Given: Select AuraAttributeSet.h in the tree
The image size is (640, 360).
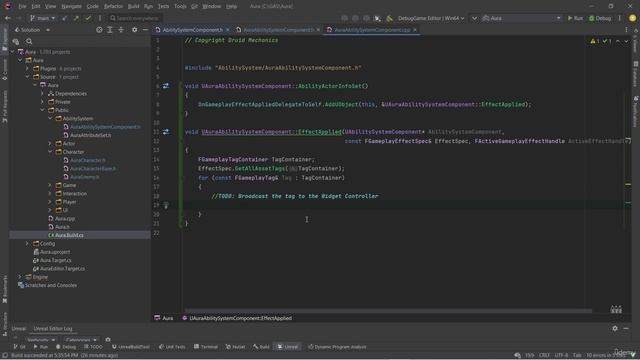Looking at the screenshot, I should pos(90,135).
